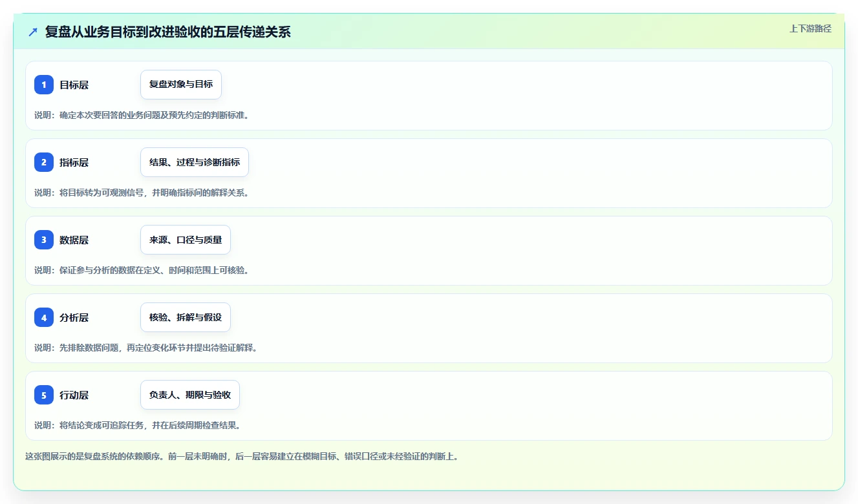The height and width of the screenshot is (504, 858).
Task: Click the 指标层 layer label
Action: [x=74, y=162]
